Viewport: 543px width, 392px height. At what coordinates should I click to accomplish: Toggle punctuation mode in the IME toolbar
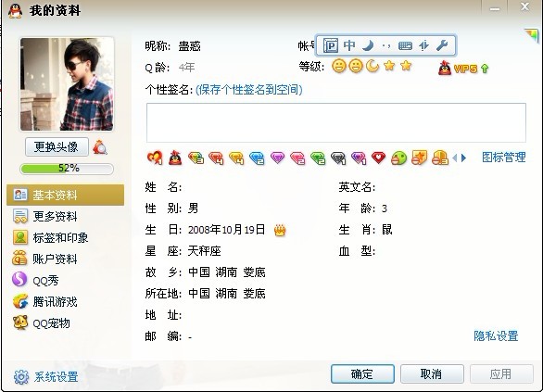[386, 45]
